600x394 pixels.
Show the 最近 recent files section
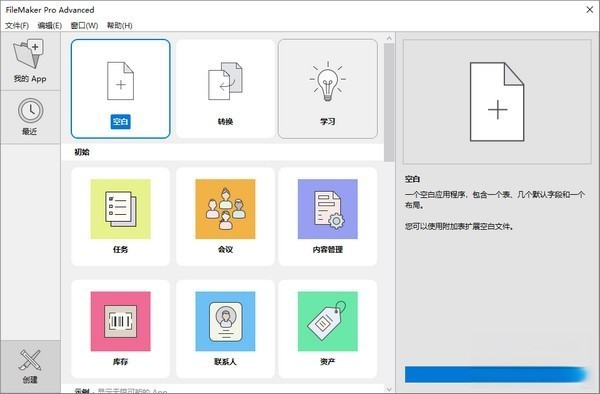pos(30,117)
